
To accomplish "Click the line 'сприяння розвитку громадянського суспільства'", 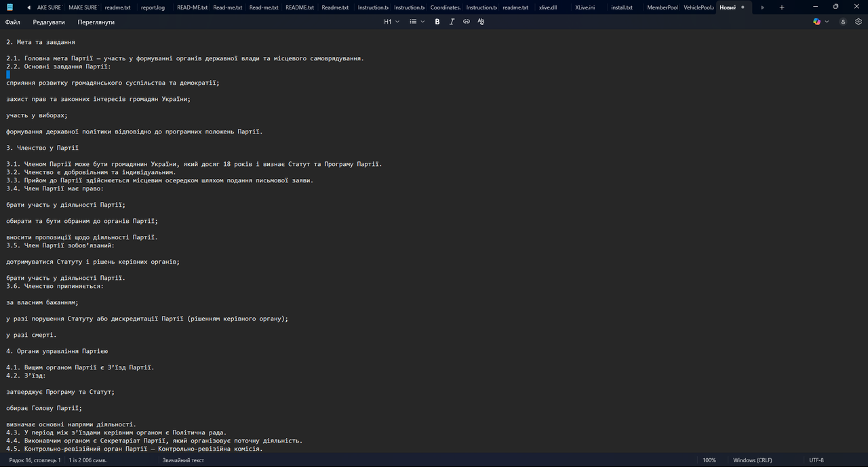I will 113,83.
